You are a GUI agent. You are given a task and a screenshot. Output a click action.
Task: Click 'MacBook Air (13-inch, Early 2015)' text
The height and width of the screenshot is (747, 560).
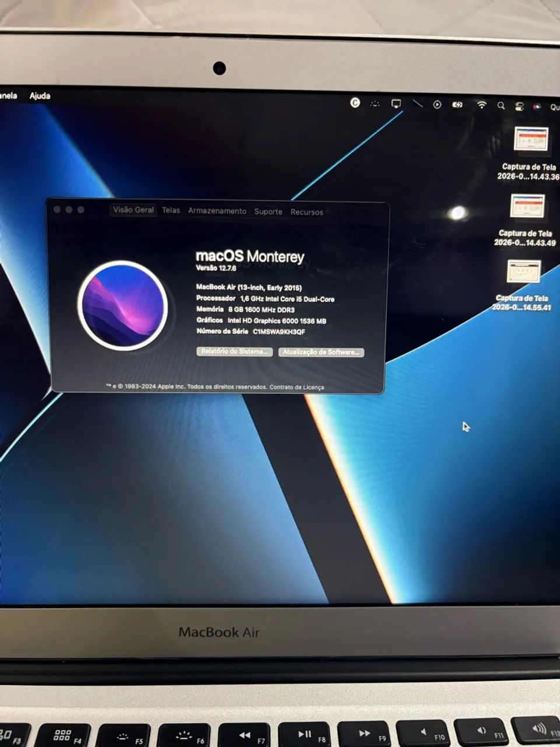[249, 287]
